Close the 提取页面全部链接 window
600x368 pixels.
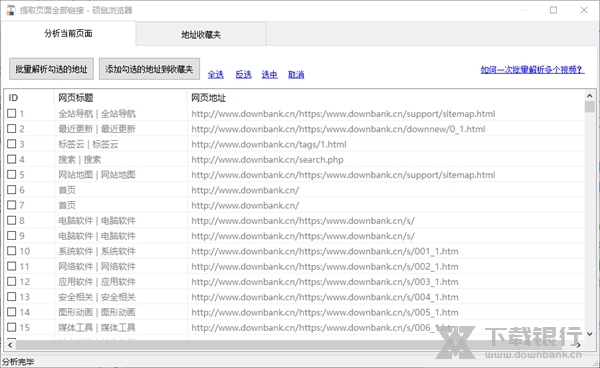[584, 10]
